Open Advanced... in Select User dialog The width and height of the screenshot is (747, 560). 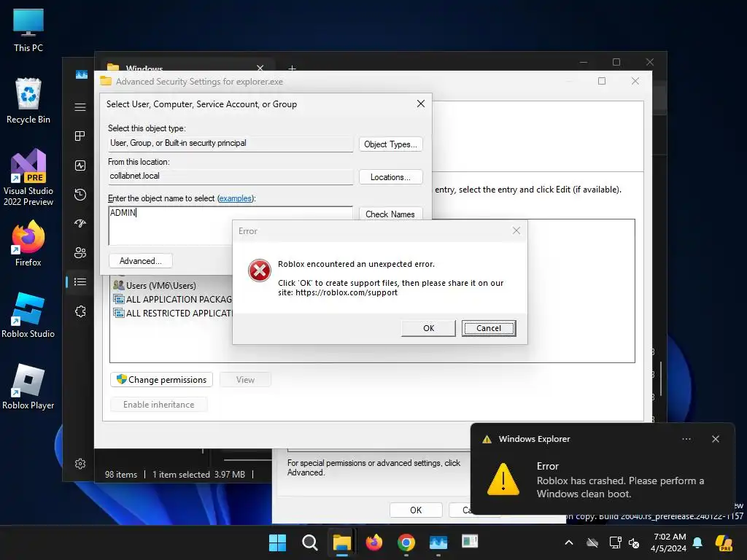[141, 261]
